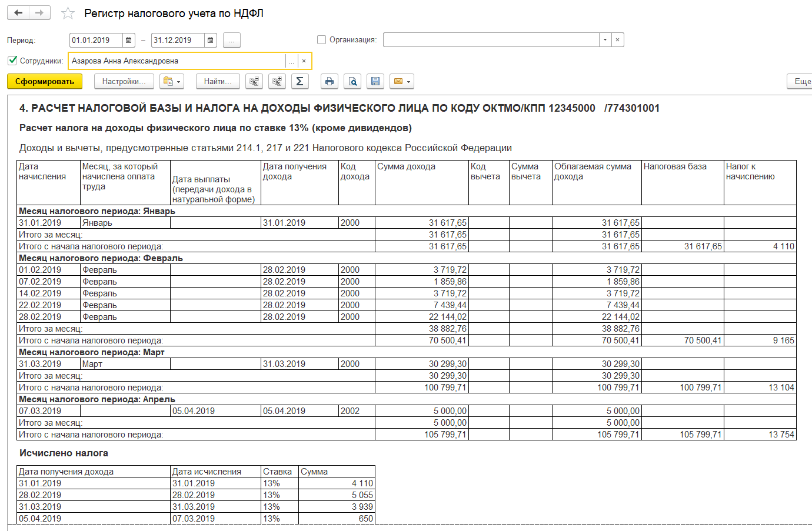
Task: Collapse all groups in report
Action: point(254,81)
